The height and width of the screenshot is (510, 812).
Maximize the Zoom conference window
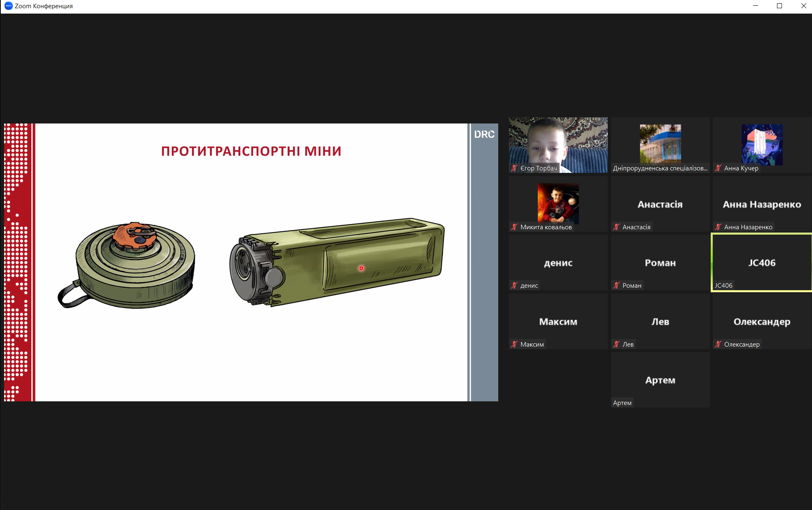coord(779,6)
